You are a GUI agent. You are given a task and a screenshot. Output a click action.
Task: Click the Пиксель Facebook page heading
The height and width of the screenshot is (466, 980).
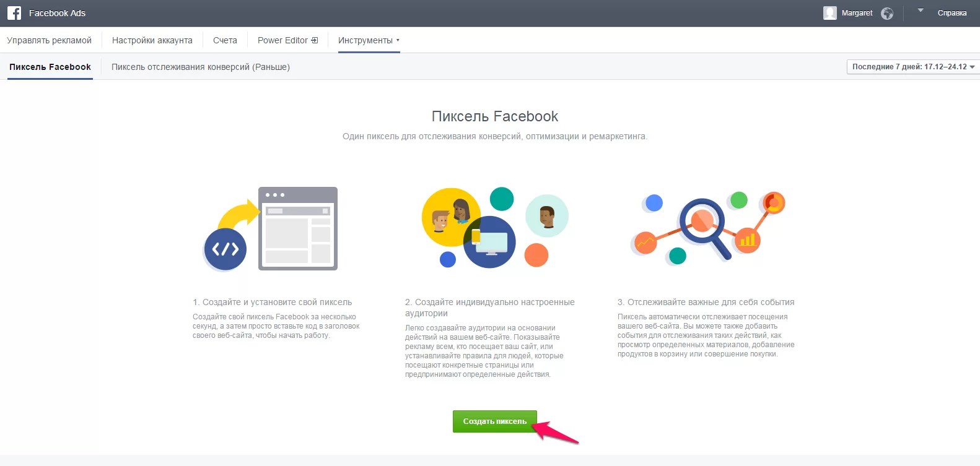[495, 116]
